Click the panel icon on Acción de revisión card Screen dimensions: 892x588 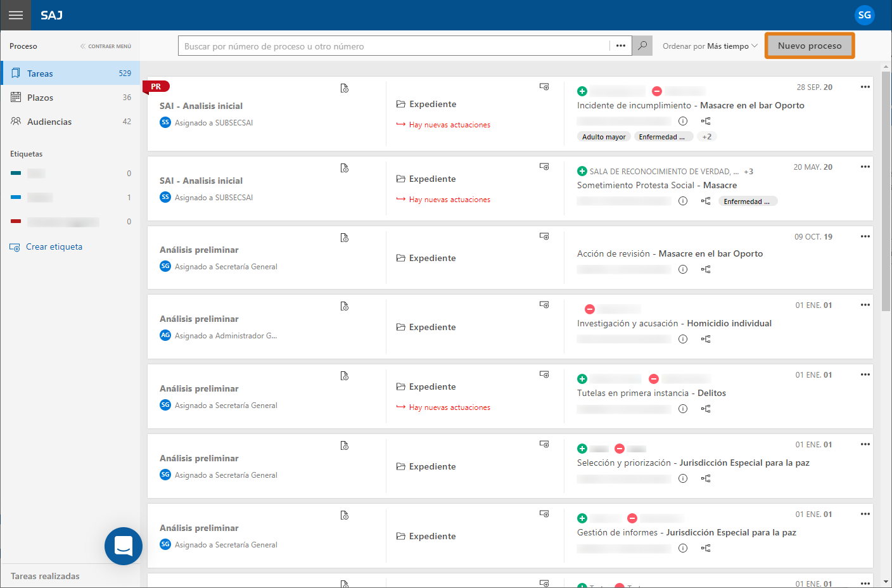[x=544, y=236]
